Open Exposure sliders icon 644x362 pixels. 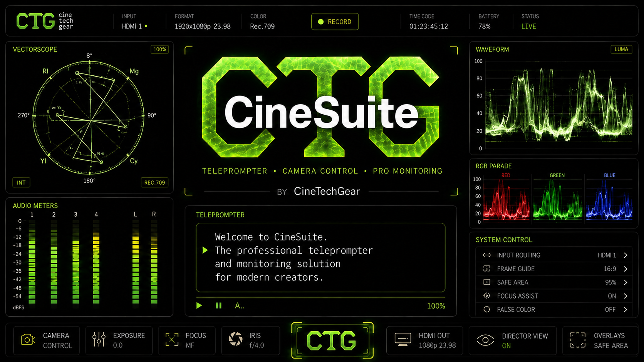coord(99,339)
